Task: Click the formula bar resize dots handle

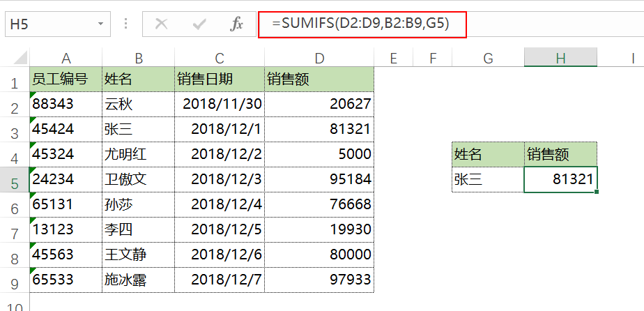Action: click(x=126, y=24)
